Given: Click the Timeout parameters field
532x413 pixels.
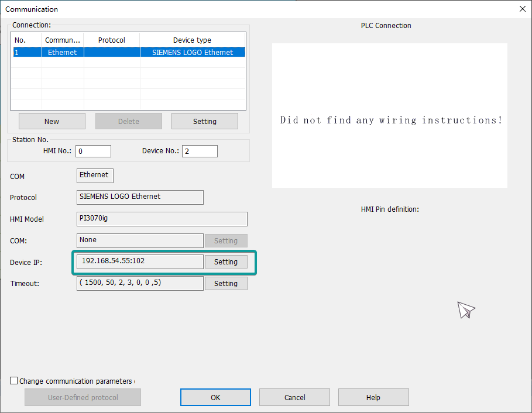Looking at the screenshot, I should tap(140, 283).
